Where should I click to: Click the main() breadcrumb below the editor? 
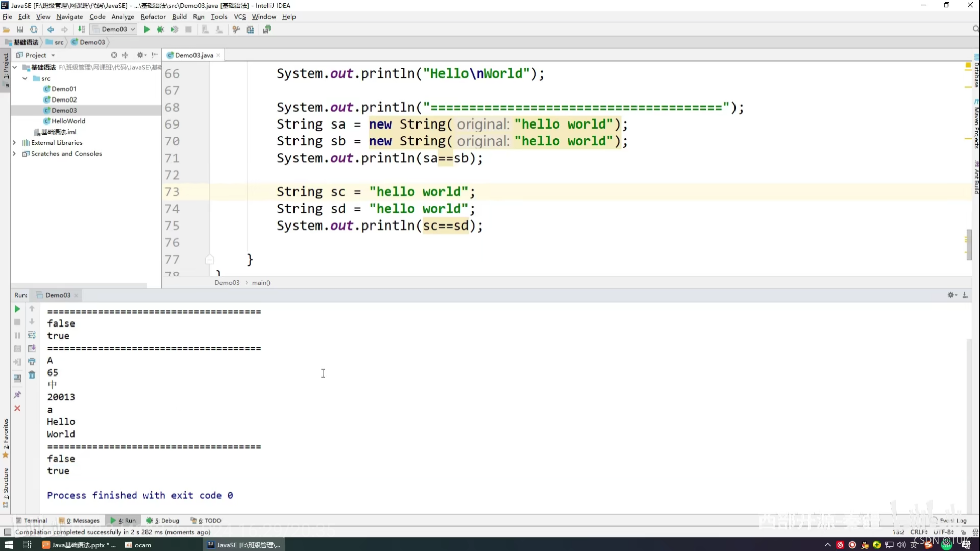click(x=261, y=283)
